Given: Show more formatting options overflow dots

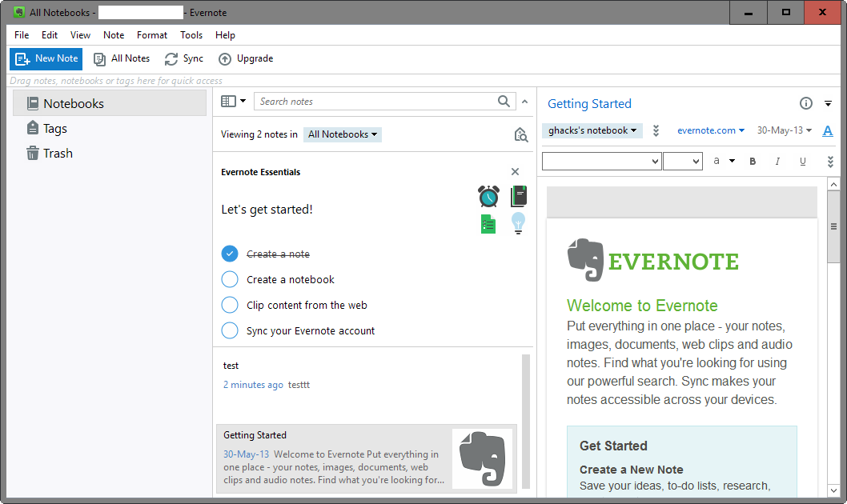Looking at the screenshot, I should 830,162.
